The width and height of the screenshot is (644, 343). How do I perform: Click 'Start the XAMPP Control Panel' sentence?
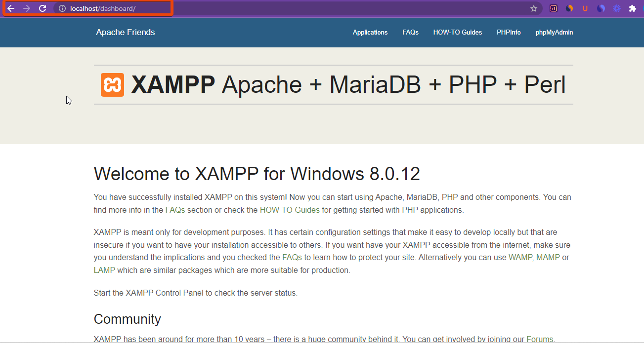coord(196,293)
